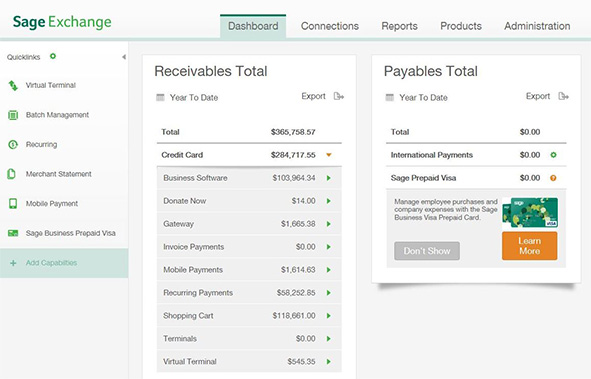Open Quicklinks settings gear icon
This screenshot has width=591, height=379.
[53, 56]
